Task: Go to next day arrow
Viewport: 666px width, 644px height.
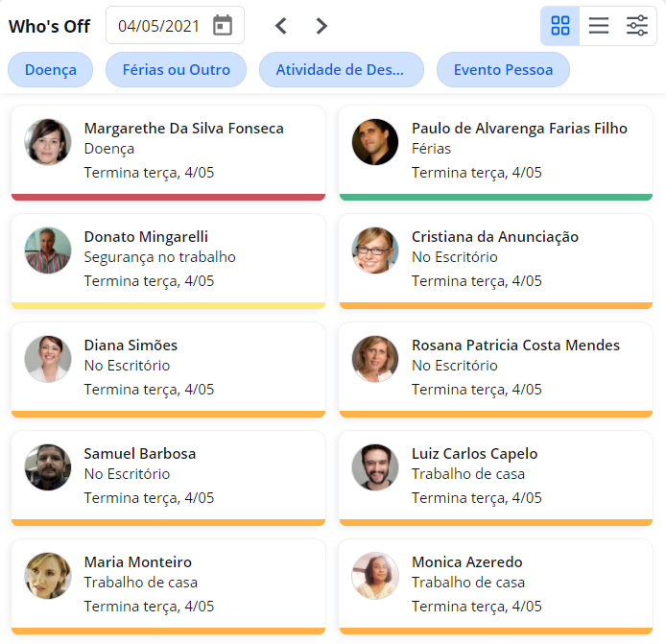Action: coord(321,26)
